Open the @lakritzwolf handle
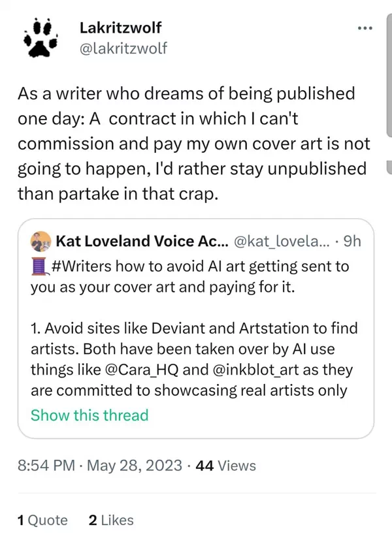Screen dimensions: 392x546 [x=123, y=48]
